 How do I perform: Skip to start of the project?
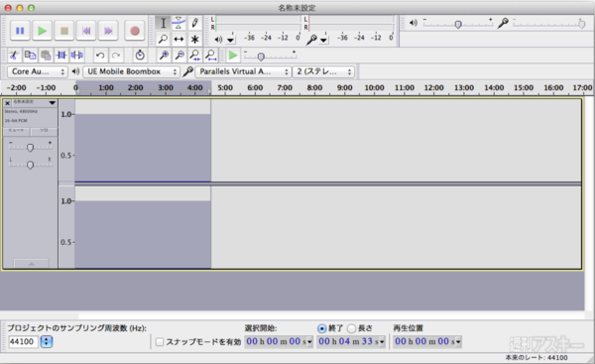[86, 31]
